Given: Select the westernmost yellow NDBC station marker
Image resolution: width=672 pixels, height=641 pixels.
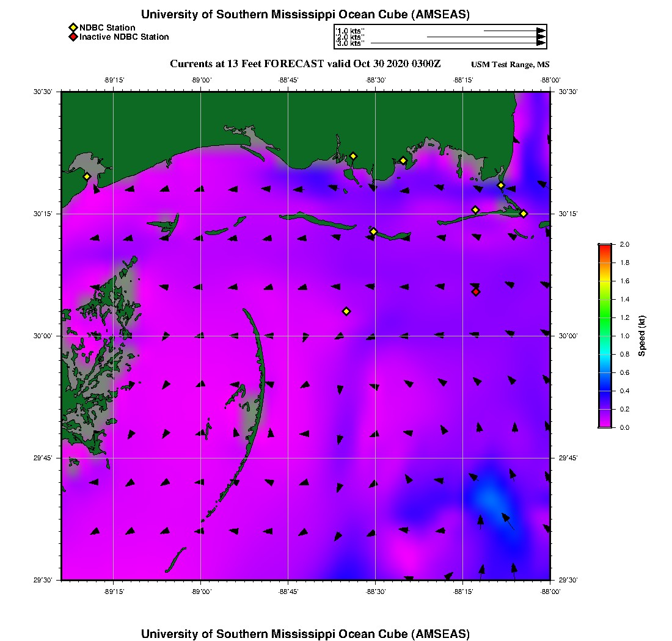Looking at the screenshot, I should tap(87, 176).
